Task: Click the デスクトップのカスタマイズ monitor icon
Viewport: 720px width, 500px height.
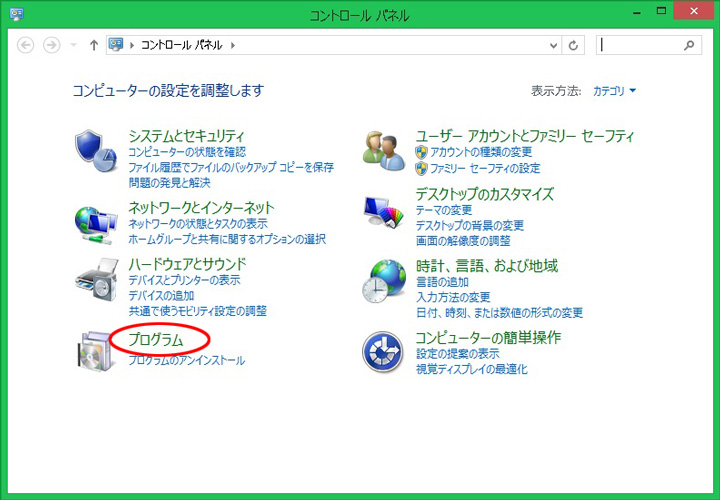Action: click(x=384, y=212)
